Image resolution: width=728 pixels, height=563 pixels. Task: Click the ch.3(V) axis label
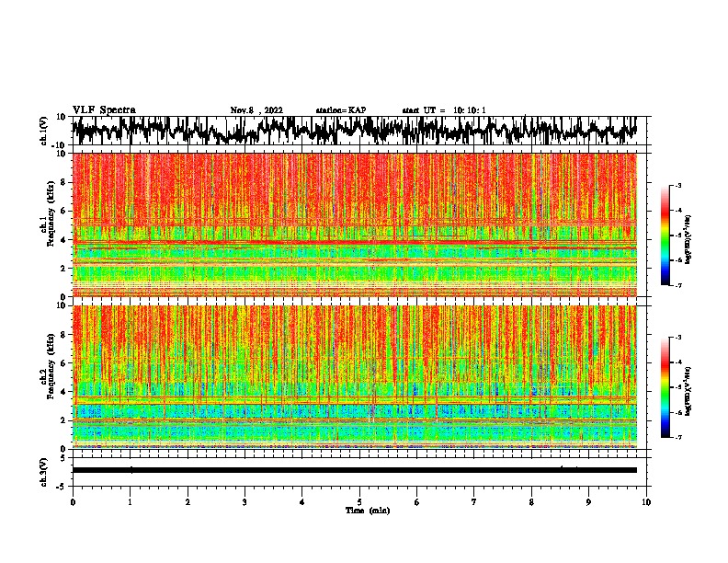click(44, 472)
